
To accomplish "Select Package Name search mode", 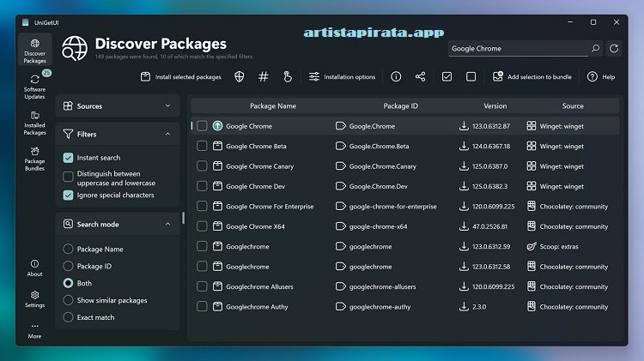I will coord(68,249).
